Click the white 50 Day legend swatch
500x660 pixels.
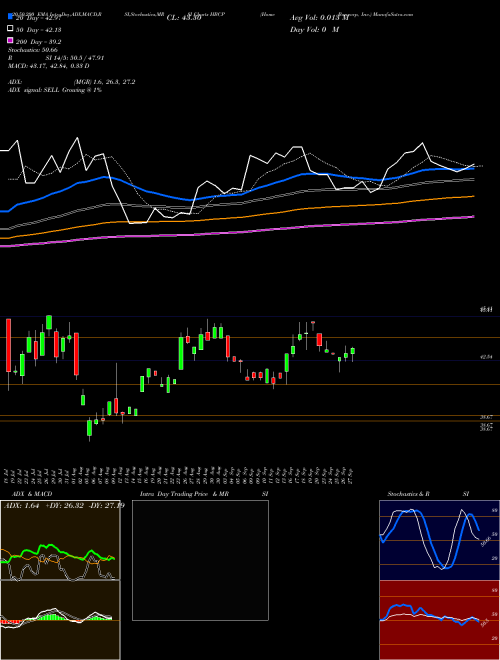pos(11,29)
